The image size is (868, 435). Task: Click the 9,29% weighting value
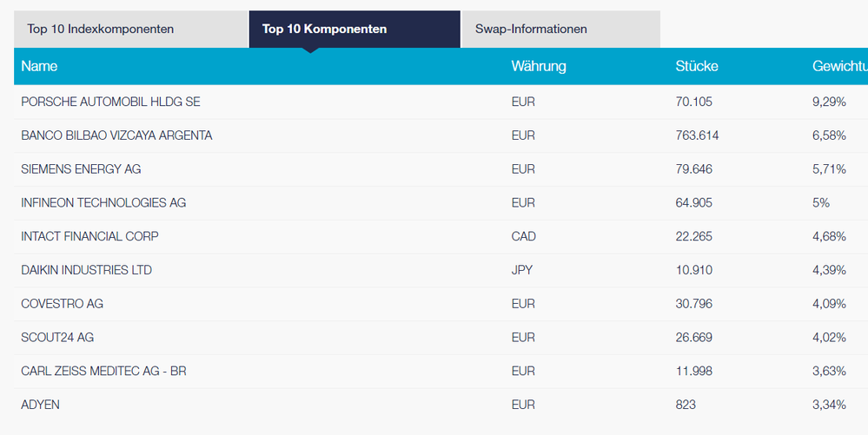coord(829,102)
